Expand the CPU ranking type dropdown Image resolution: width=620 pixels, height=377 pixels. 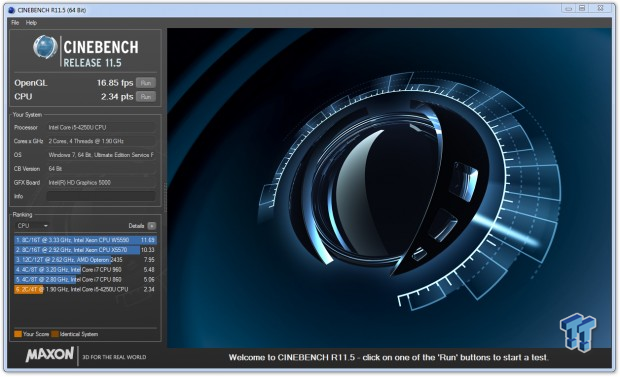32,225
